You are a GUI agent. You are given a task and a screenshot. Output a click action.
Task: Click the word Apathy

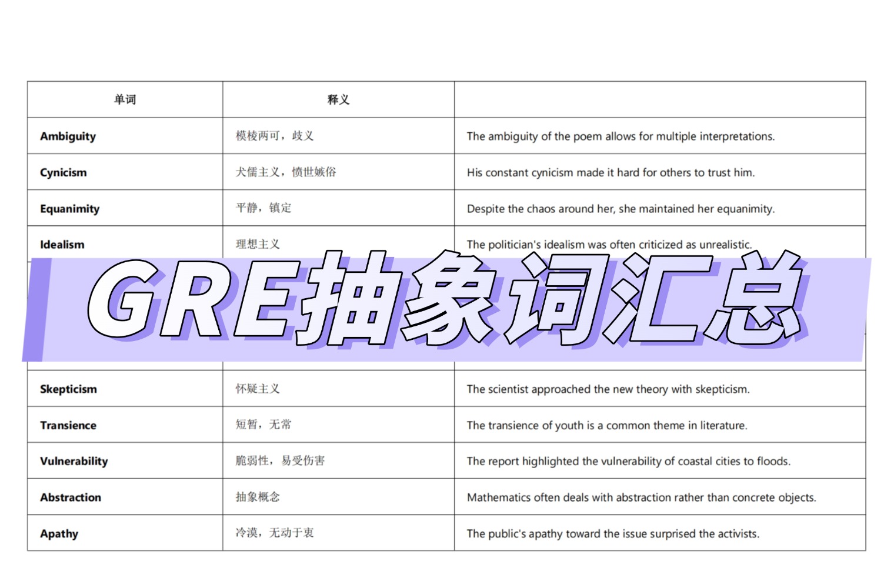coord(59,534)
